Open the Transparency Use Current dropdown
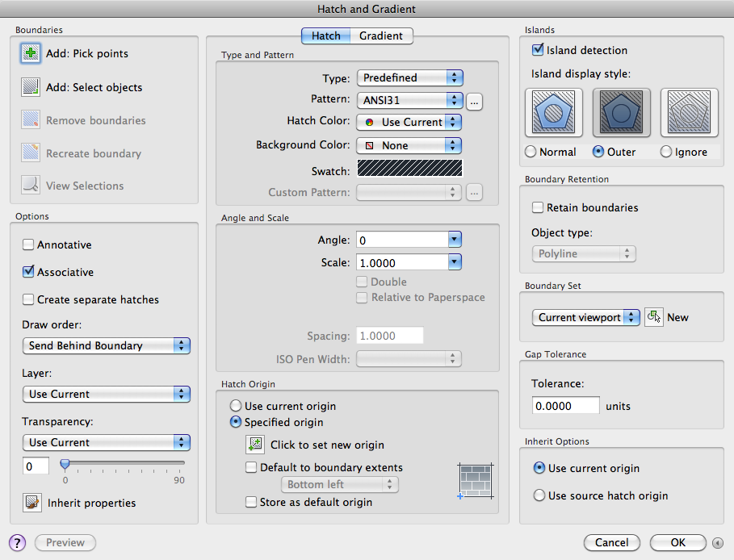 point(107,442)
